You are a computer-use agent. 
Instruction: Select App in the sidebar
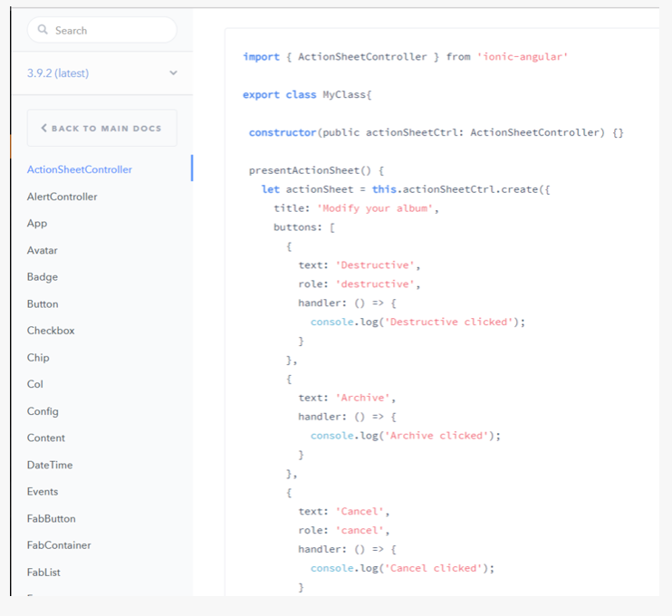(37, 224)
